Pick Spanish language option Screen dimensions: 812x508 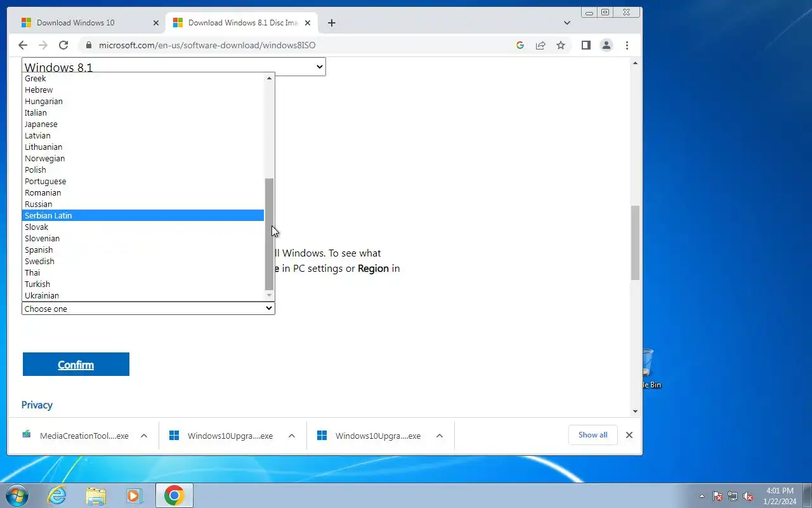[x=143, y=250]
